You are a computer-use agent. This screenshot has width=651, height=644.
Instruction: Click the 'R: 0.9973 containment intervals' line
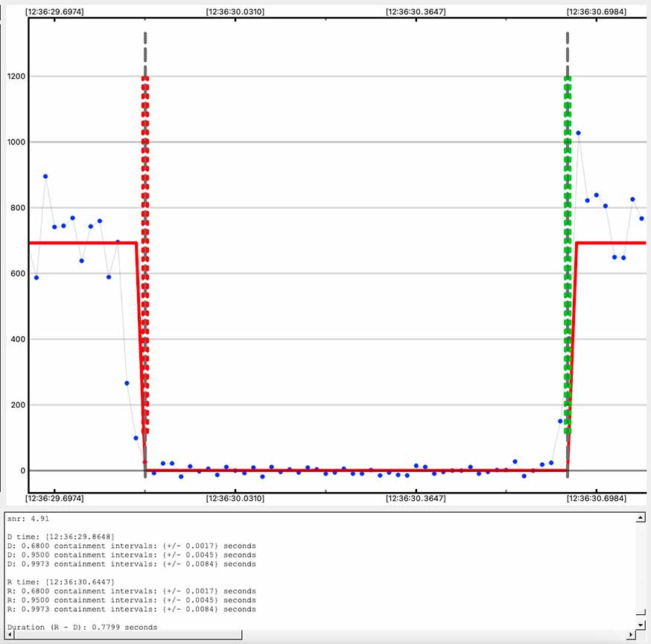click(132, 610)
